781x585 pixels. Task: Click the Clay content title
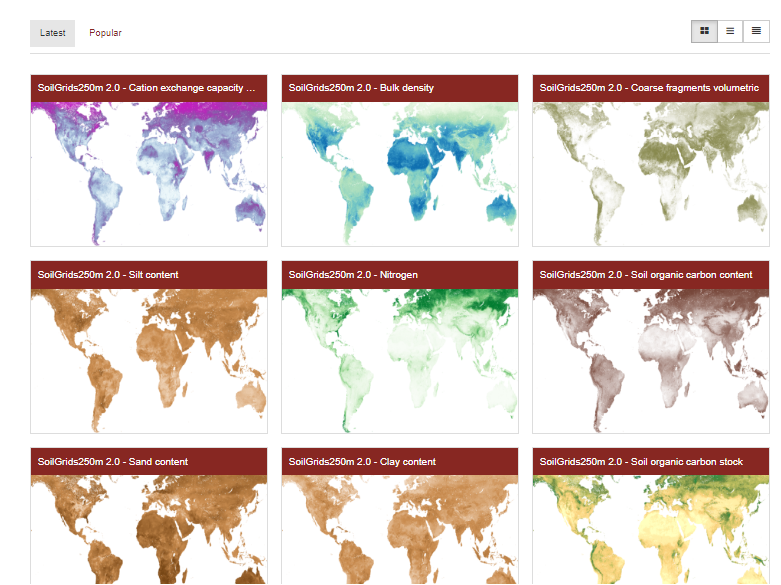pyautogui.click(x=362, y=462)
